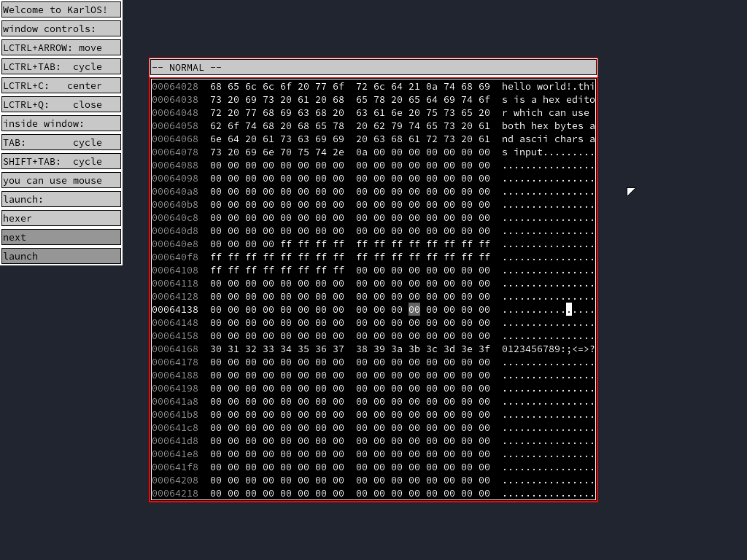Click the 's is a hex edito' ascii text
The image size is (747, 560).
548,99
